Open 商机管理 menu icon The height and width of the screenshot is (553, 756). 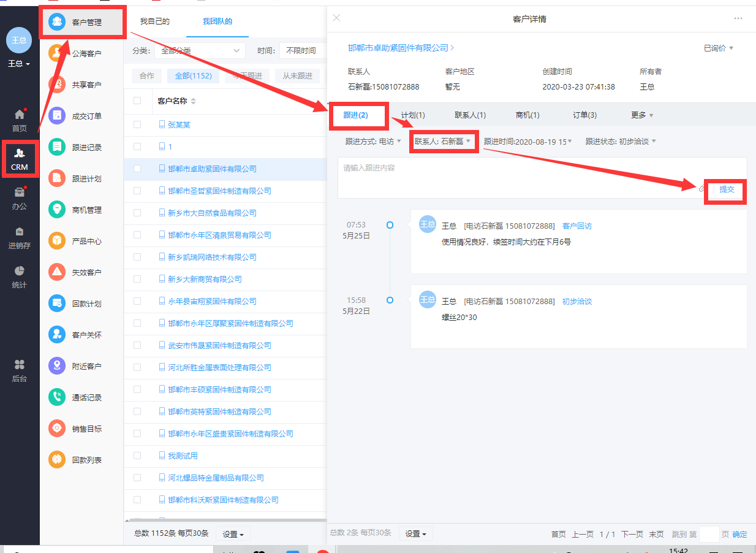pos(57,210)
